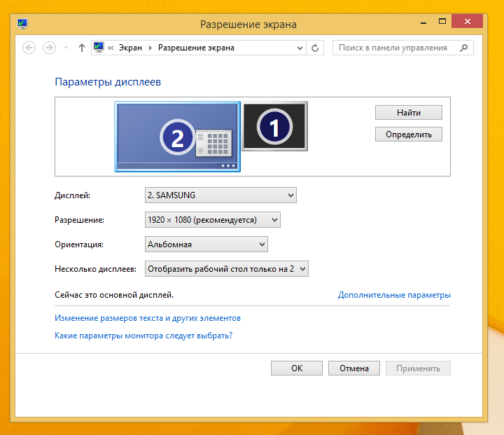
Task: Open Изменение размеров текста и других элементов link
Action: pyautogui.click(x=148, y=318)
